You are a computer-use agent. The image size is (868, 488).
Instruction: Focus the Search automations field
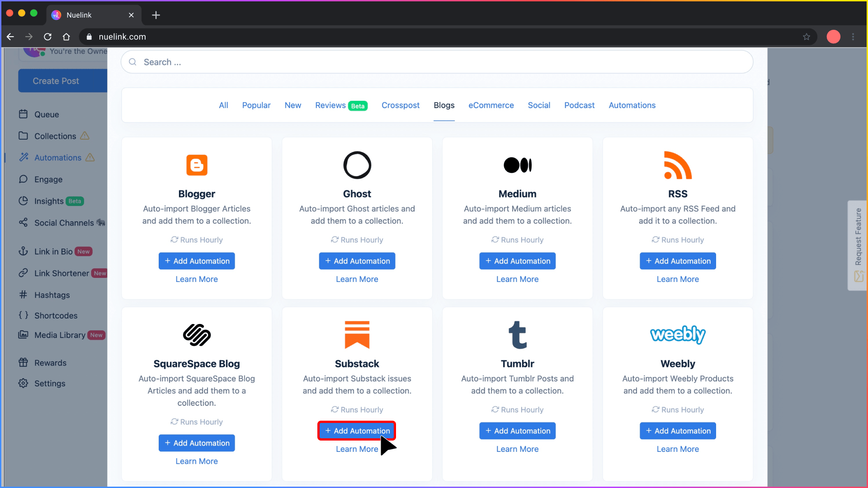pyautogui.click(x=437, y=62)
